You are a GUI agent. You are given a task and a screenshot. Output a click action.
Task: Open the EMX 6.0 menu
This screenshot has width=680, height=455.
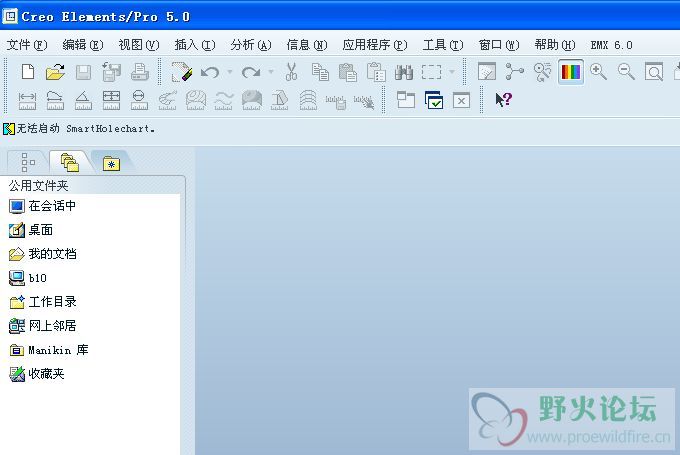(x=611, y=45)
